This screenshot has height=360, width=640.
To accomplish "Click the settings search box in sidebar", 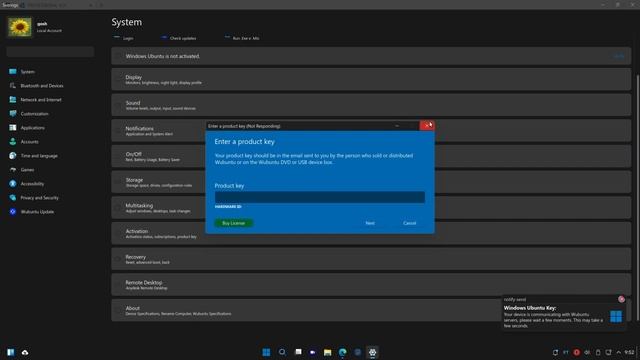I will point(50,51).
